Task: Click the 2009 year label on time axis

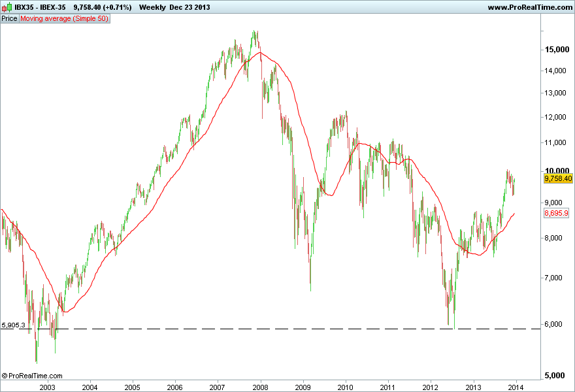Action: pyautogui.click(x=303, y=387)
